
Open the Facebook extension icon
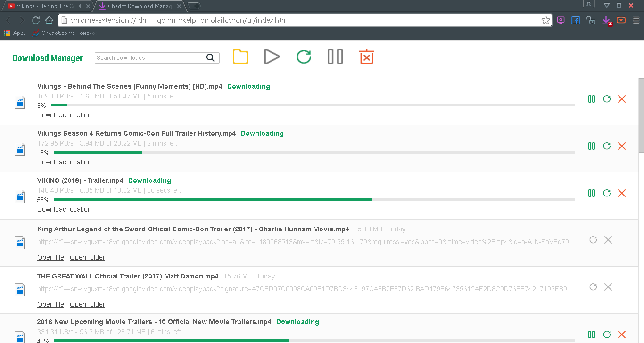pos(576,20)
